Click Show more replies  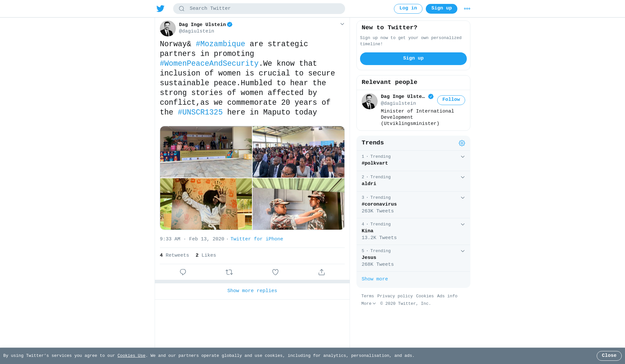click(x=252, y=291)
